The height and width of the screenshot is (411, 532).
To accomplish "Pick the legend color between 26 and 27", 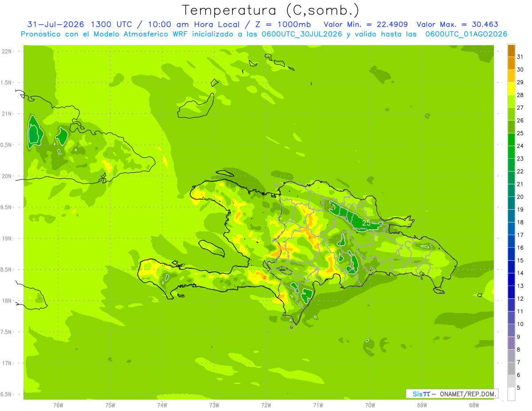I will tap(511, 114).
